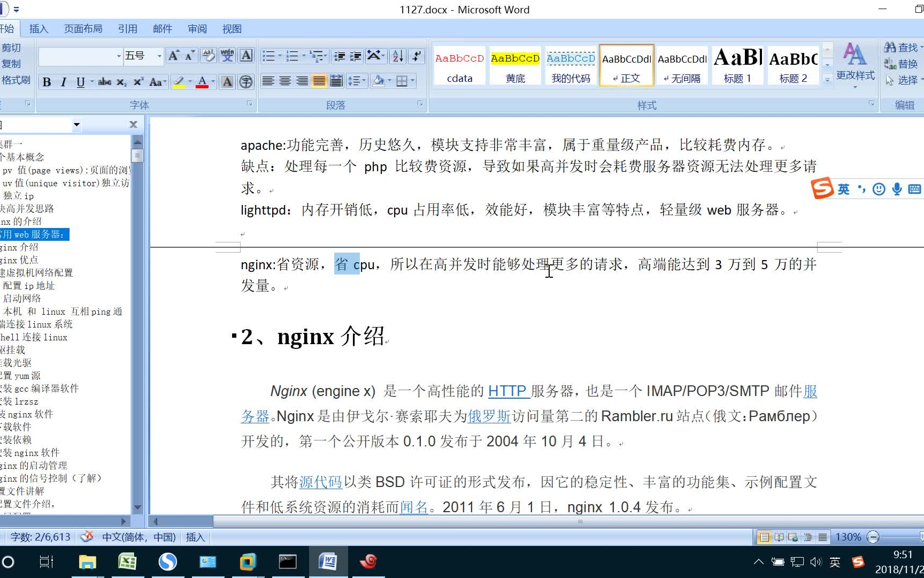Toggle subscript formatting

[122, 81]
